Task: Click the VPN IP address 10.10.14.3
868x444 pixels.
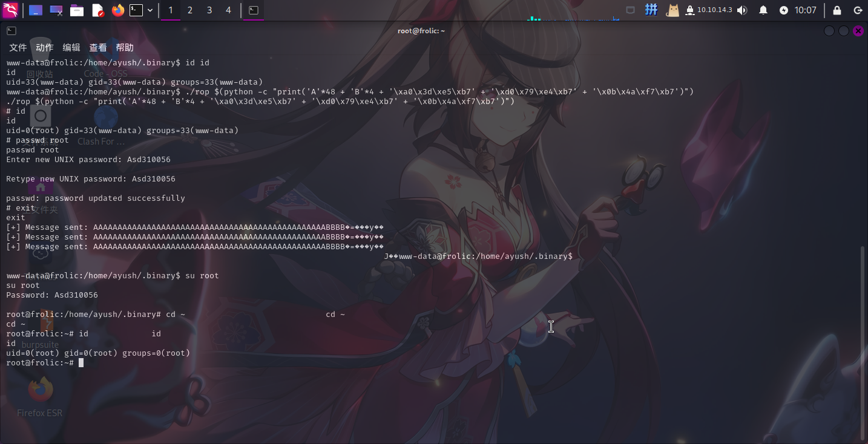Action: point(715,10)
